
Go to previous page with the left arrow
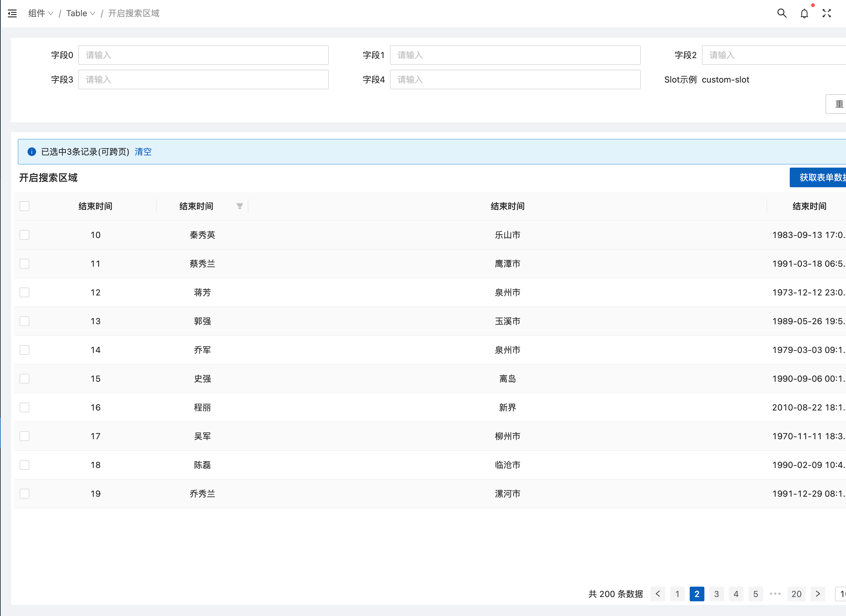pyautogui.click(x=658, y=594)
